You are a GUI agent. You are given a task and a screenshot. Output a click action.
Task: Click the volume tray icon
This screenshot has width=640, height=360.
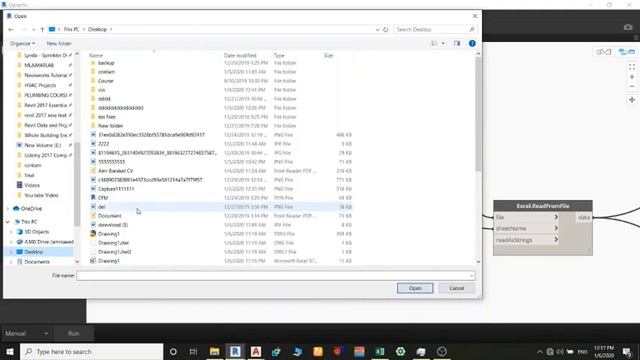560,351
